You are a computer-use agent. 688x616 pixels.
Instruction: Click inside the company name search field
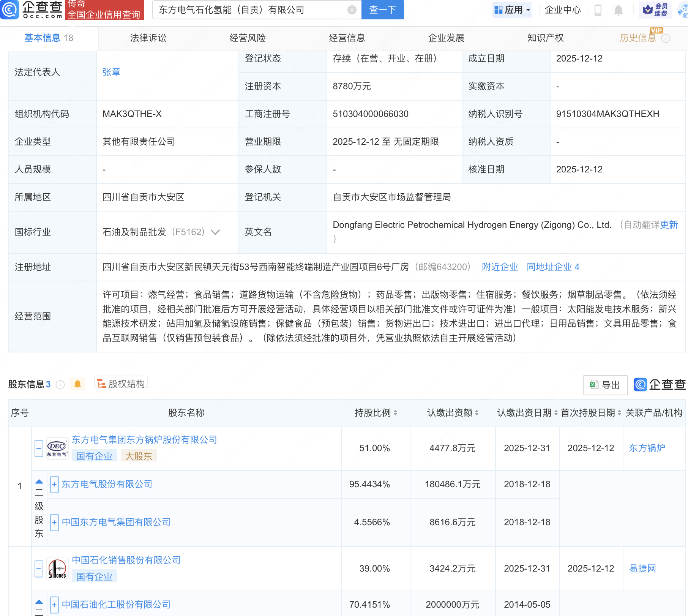pos(251,10)
